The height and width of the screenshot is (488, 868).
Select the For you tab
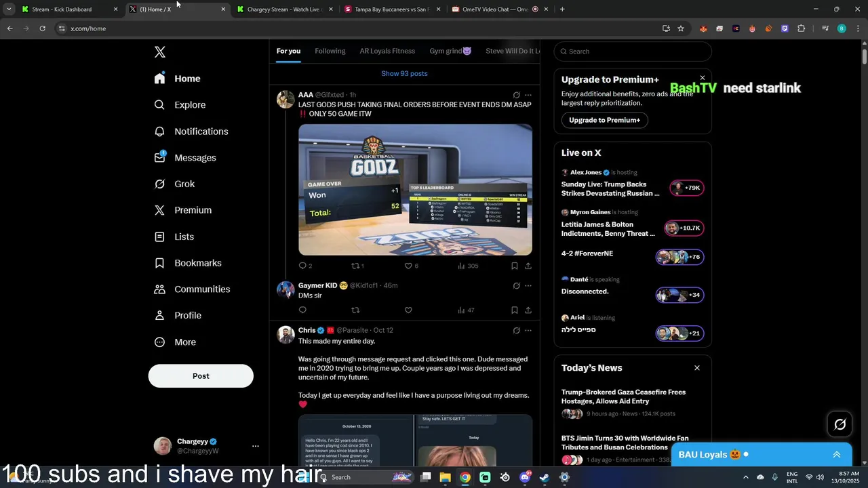pyautogui.click(x=288, y=51)
